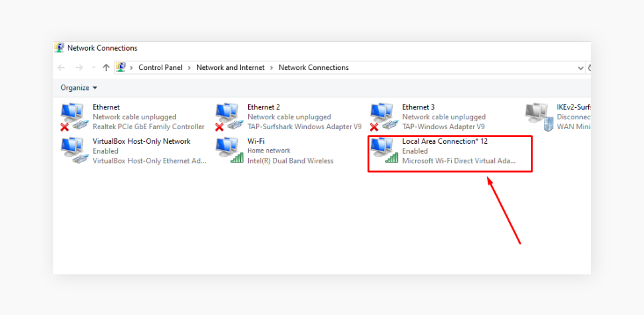Click the Ethernet adapter icon
This screenshot has width=644, height=315.
click(75, 117)
